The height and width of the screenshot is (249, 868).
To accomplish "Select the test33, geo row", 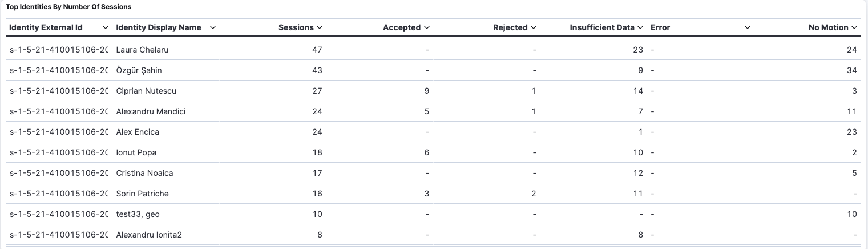I will tap(138, 214).
